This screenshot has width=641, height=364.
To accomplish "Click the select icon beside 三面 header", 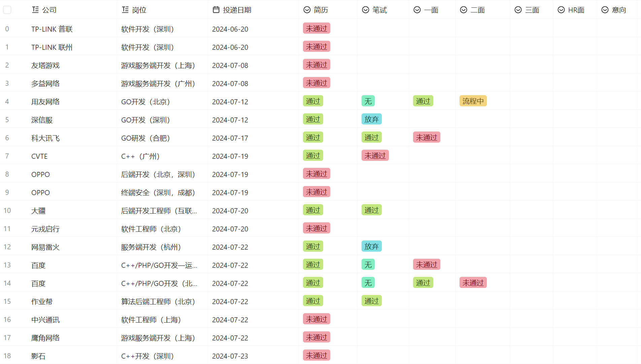I will click(x=518, y=10).
